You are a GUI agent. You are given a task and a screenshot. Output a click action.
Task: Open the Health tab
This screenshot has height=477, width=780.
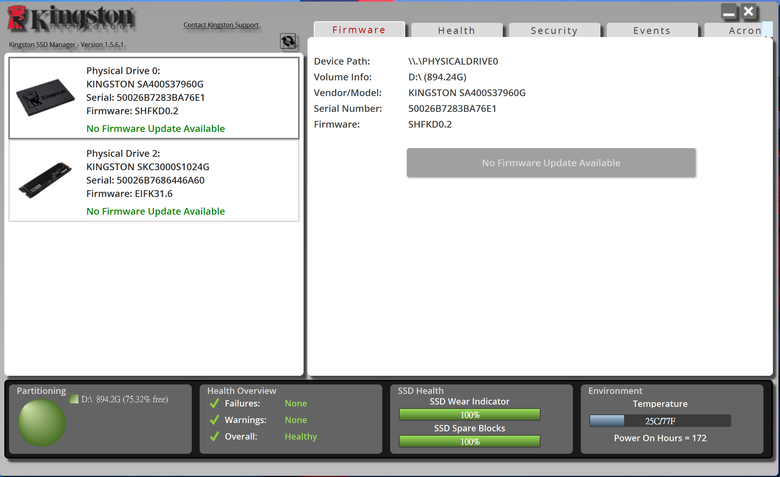(457, 30)
